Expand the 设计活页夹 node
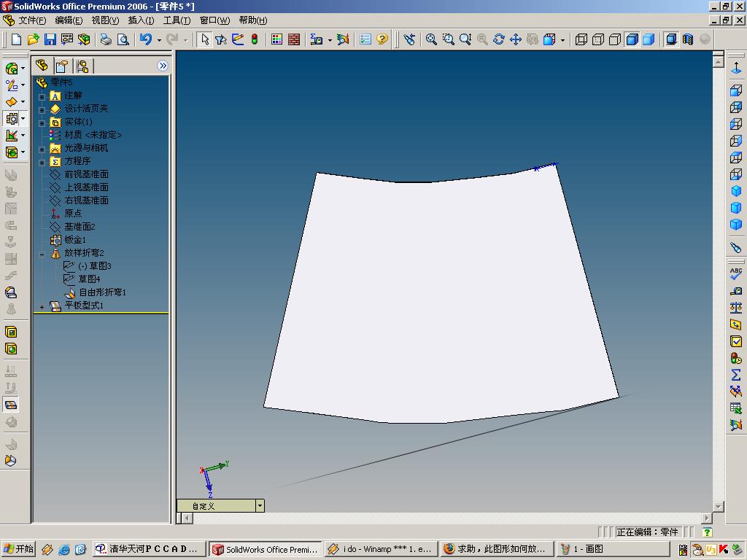This screenshot has height=560, width=747. [42, 110]
